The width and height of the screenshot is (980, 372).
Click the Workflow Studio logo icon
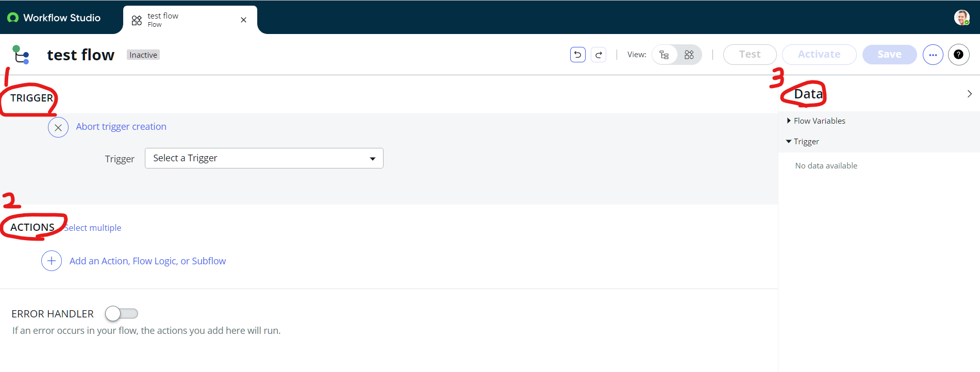13,18
